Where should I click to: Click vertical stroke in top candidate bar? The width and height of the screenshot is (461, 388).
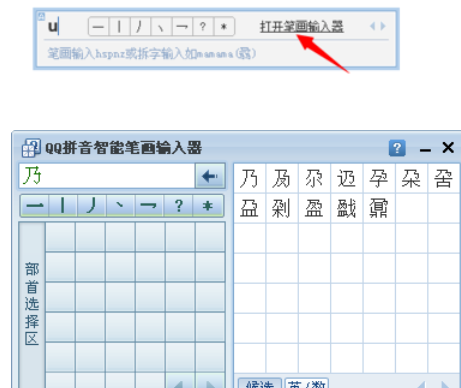point(119,27)
